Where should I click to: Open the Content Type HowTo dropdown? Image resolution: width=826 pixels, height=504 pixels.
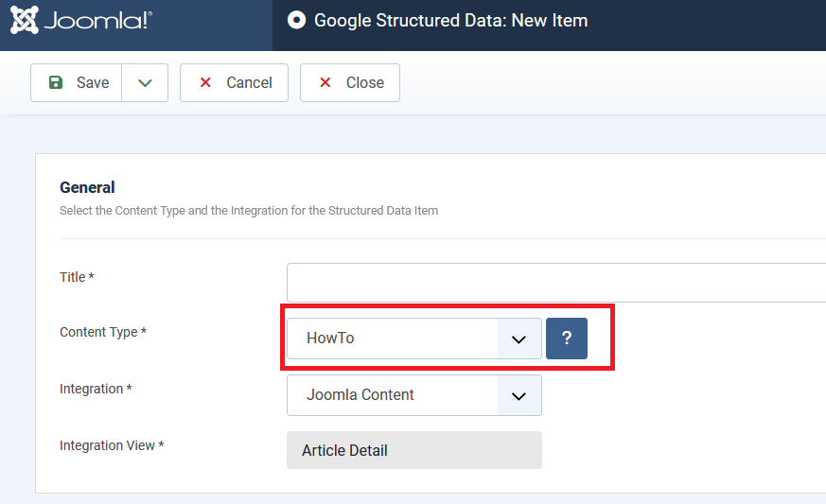[414, 339]
